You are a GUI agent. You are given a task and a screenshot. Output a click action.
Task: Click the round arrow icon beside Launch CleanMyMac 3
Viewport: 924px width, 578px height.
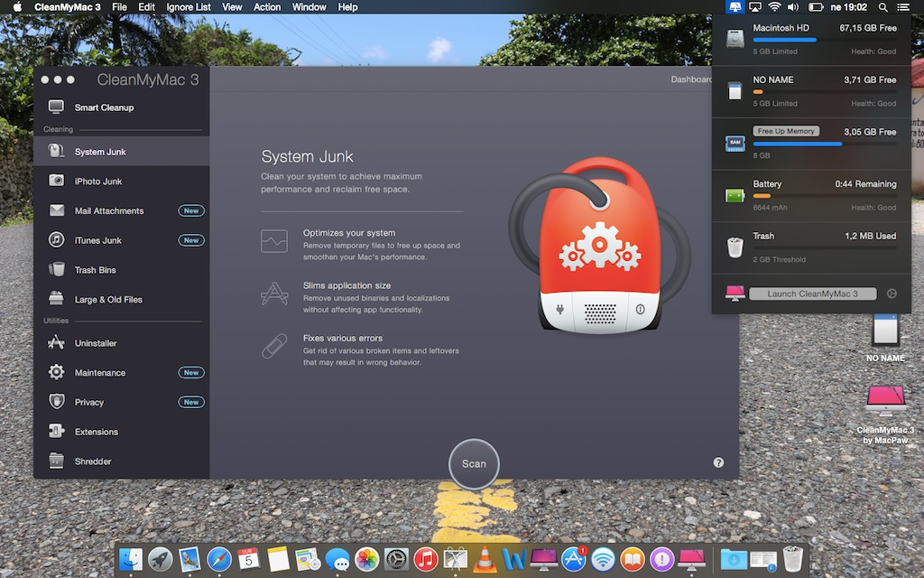coord(892,294)
